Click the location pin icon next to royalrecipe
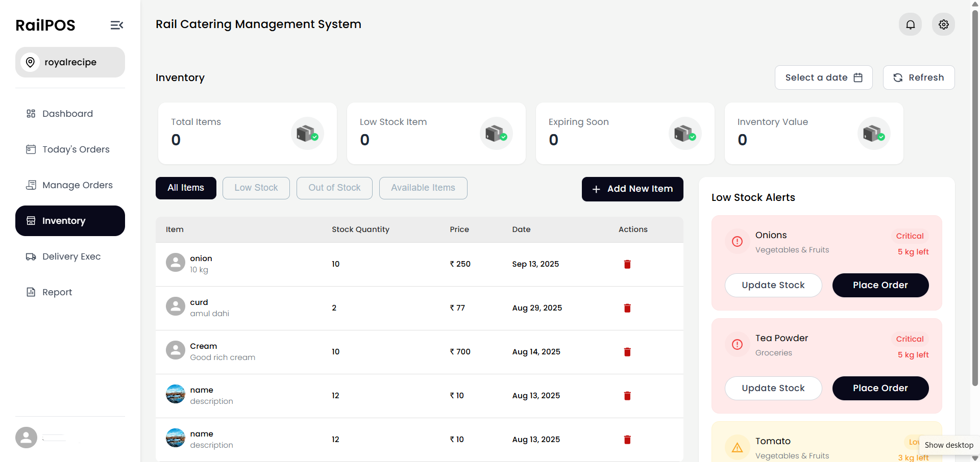This screenshot has width=980, height=462. [x=30, y=62]
